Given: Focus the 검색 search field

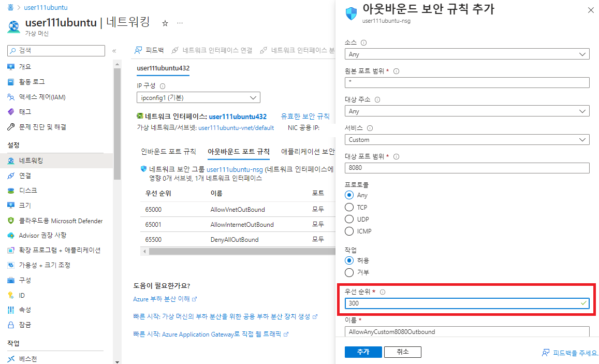Looking at the screenshot, I should pos(56,51).
